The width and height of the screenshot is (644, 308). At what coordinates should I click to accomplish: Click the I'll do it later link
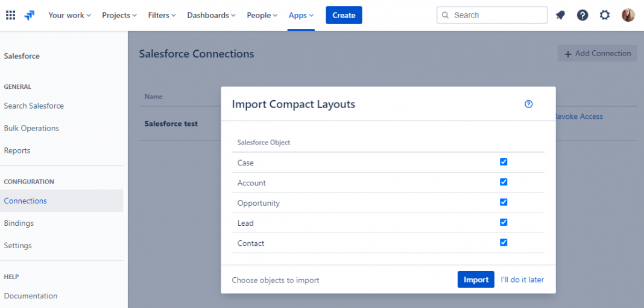[x=522, y=280]
